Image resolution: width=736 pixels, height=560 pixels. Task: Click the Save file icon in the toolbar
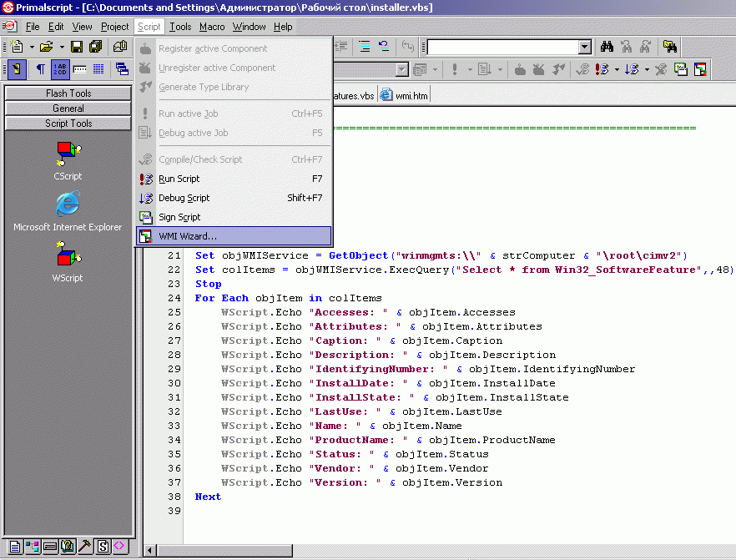(77, 47)
